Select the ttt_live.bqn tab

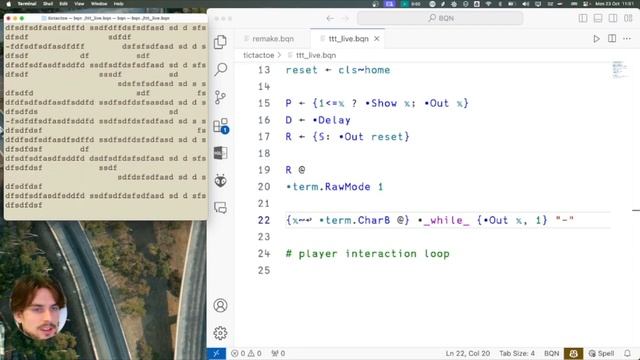348,39
